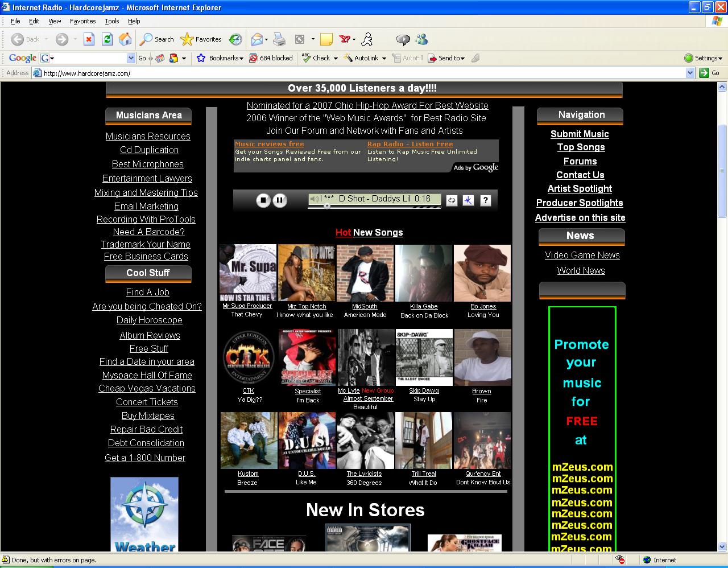The width and height of the screenshot is (728, 568).
Task: Open the Artist Spotlight link
Action: pyautogui.click(x=580, y=188)
